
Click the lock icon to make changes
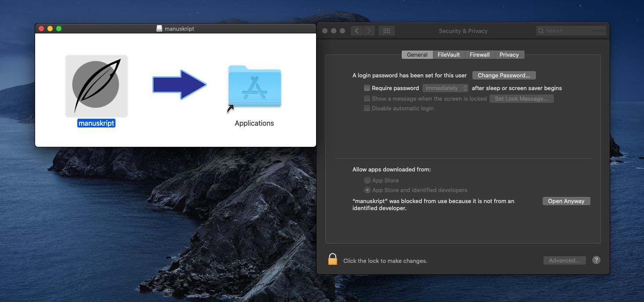click(333, 259)
